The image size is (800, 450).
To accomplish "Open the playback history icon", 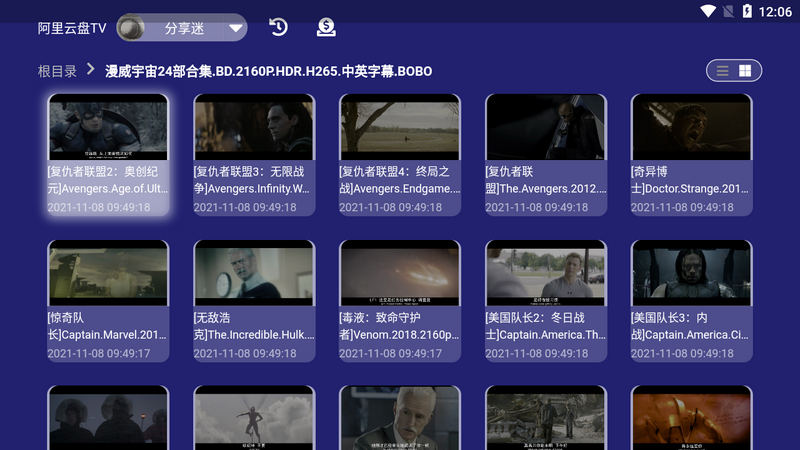I will [x=278, y=27].
